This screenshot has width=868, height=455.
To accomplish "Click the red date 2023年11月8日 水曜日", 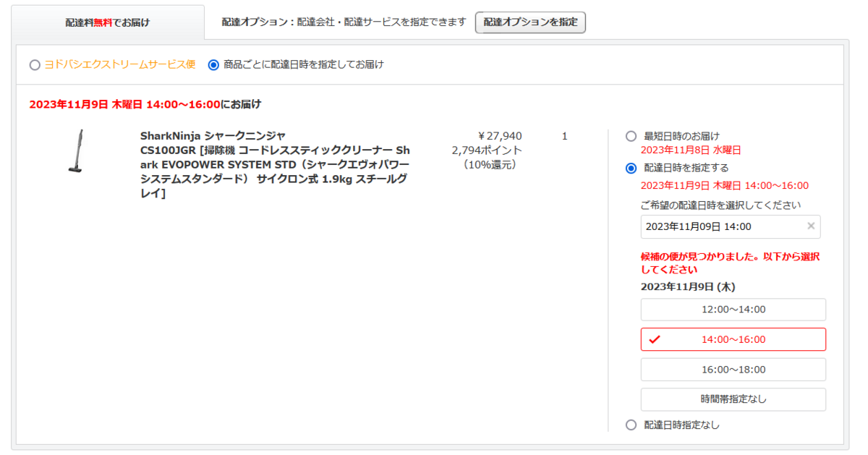I will pos(691,150).
